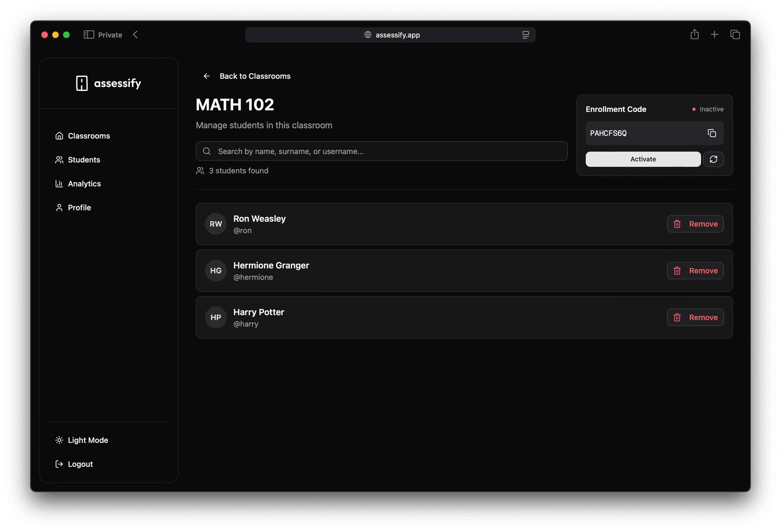The image size is (781, 532).
Task: Open the reader view icon in address bar
Action: (x=525, y=35)
